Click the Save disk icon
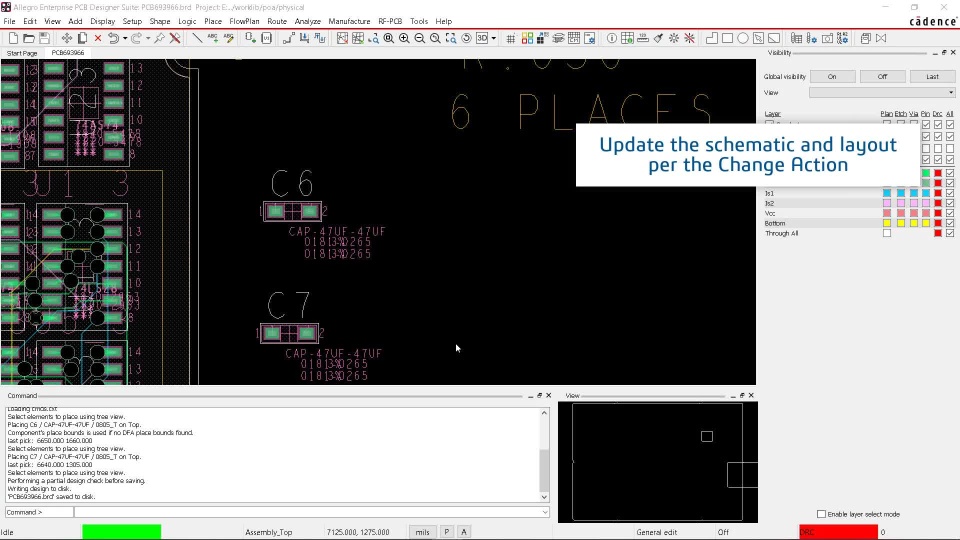 44,38
